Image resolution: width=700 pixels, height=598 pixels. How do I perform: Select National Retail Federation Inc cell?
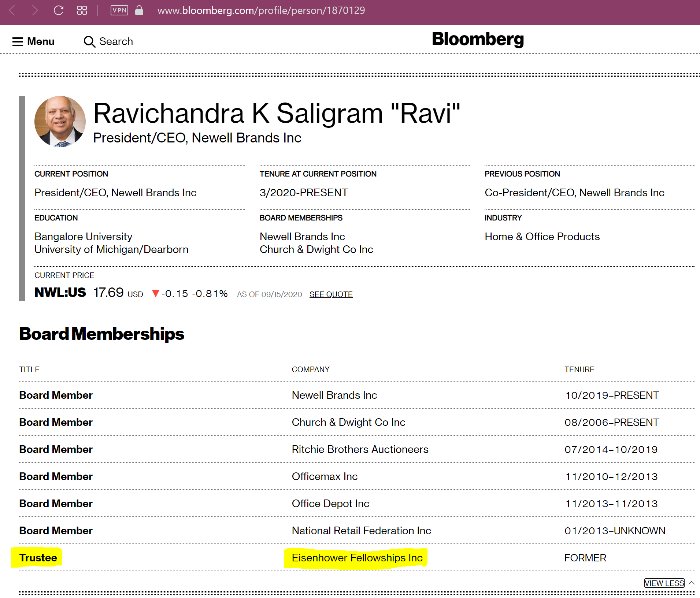[361, 531]
